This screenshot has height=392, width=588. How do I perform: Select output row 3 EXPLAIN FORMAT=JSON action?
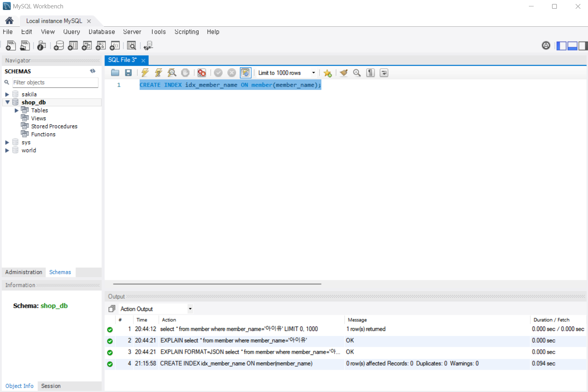pyautogui.click(x=345, y=352)
